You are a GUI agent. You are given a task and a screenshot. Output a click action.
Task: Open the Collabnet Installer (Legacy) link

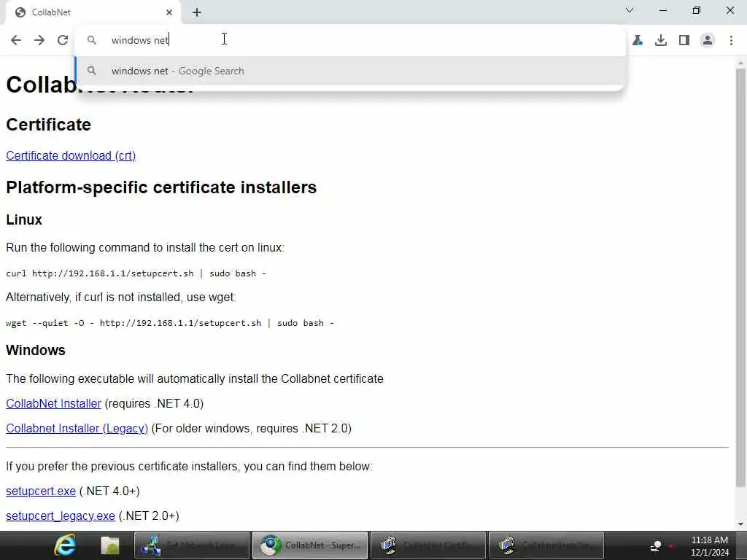pyautogui.click(x=77, y=428)
